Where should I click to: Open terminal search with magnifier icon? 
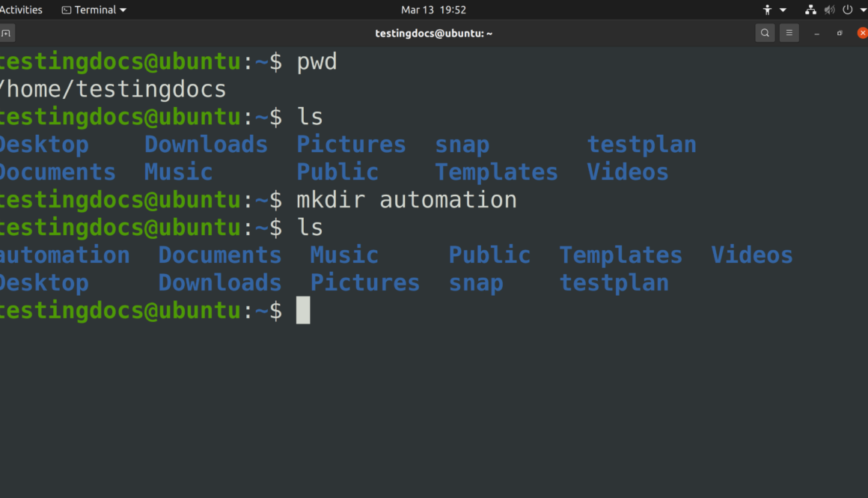click(x=765, y=33)
